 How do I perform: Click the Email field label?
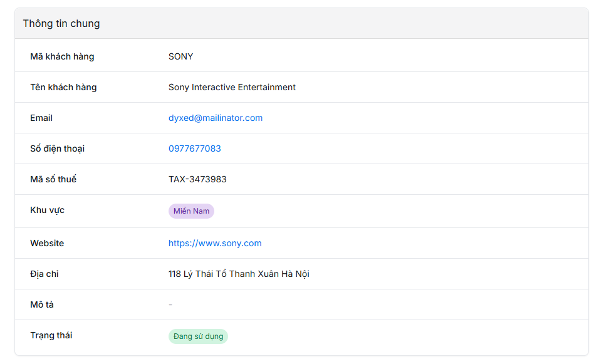pos(41,118)
